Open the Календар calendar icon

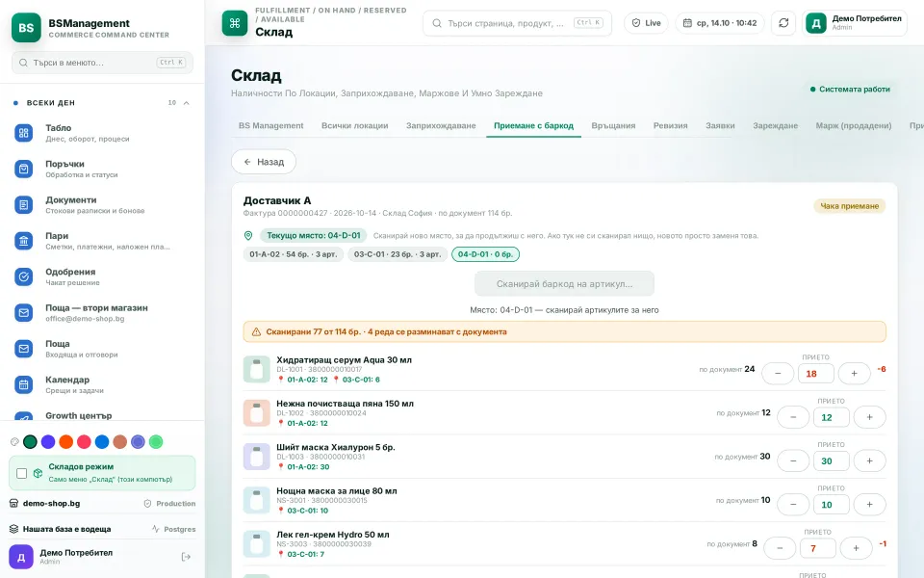23,385
